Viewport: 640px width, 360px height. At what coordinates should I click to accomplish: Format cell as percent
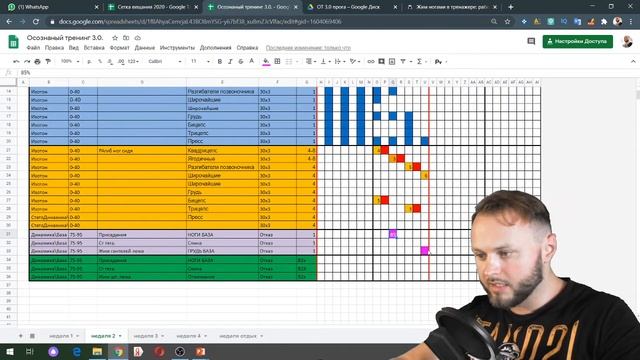100,62
